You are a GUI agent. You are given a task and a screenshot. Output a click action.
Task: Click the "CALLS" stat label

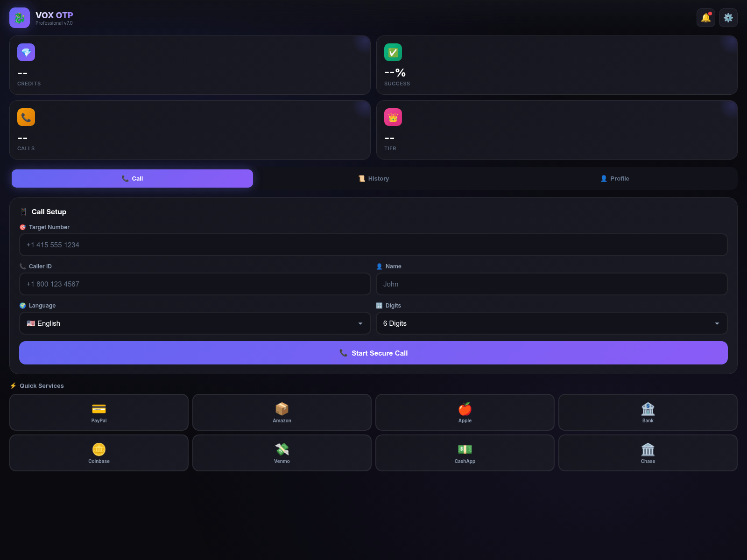(26, 148)
